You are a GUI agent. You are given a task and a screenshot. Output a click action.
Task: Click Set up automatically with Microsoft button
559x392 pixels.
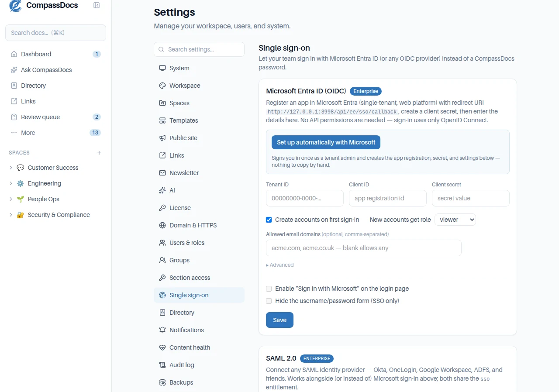(x=326, y=142)
